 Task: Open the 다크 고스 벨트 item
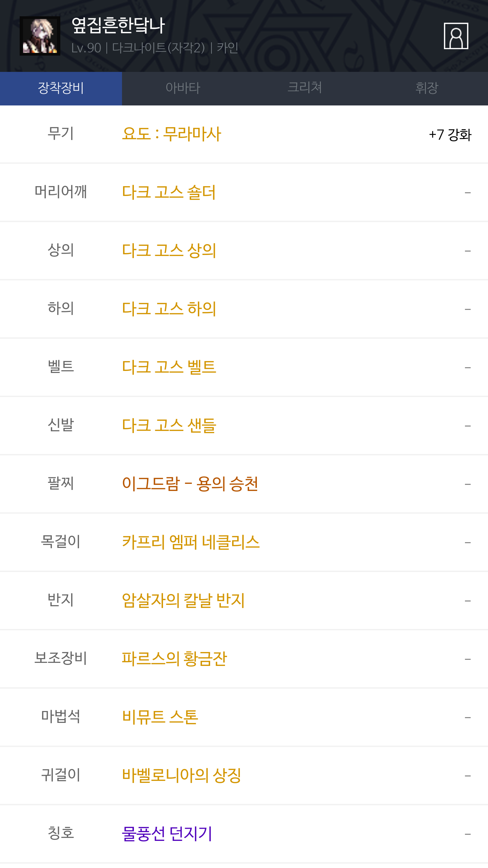click(x=169, y=367)
